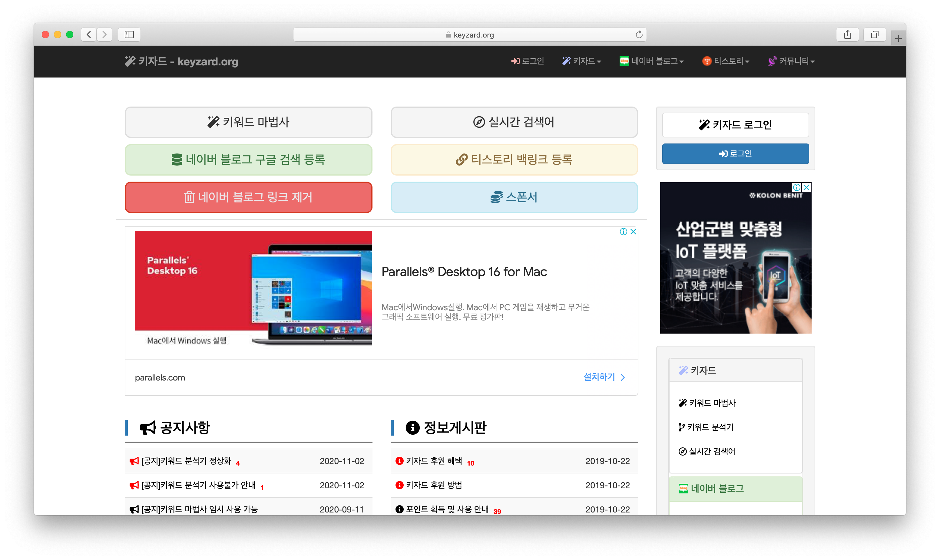Open sidebar 키워드 분석기 link
This screenshot has width=940, height=560.
point(706,427)
